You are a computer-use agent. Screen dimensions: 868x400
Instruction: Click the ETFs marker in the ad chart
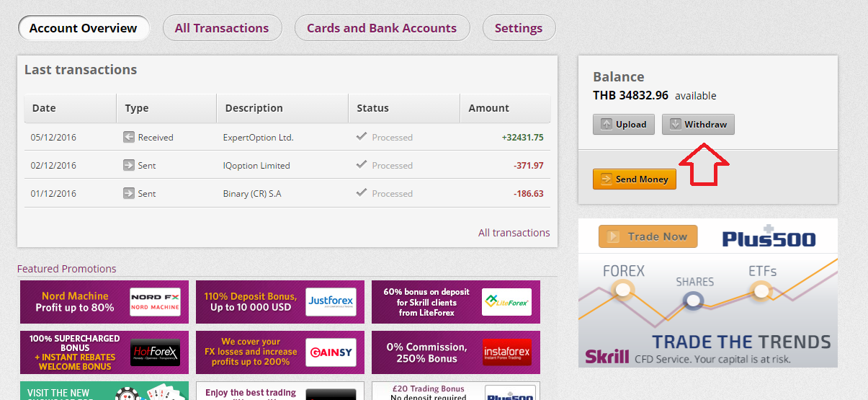pos(762,290)
